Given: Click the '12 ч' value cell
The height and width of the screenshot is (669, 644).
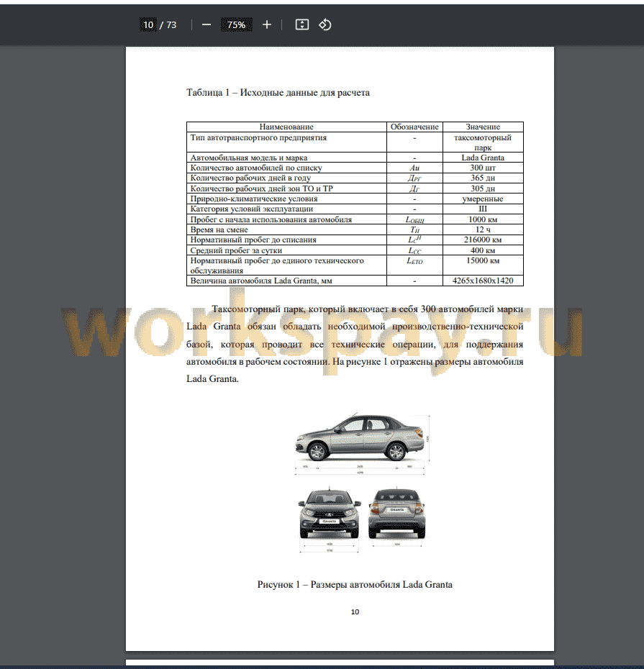Looking at the screenshot, I should [483, 229].
